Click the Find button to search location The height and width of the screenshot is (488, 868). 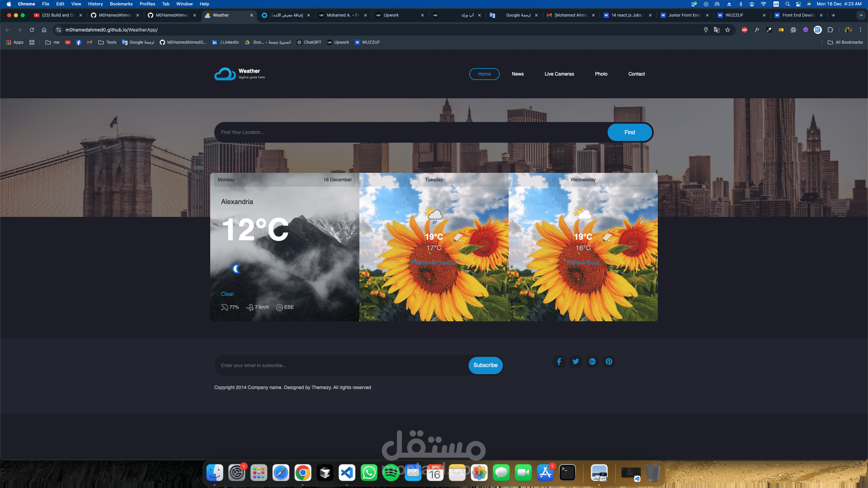630,132
